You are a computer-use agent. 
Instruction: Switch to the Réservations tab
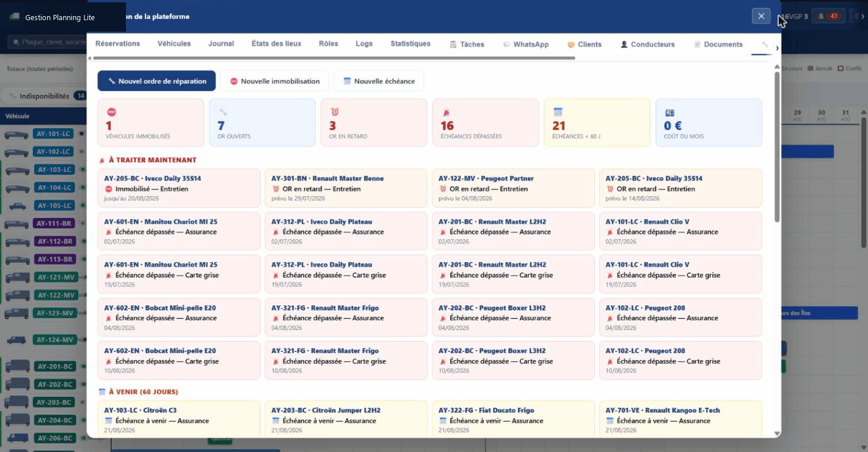point(118,44)
